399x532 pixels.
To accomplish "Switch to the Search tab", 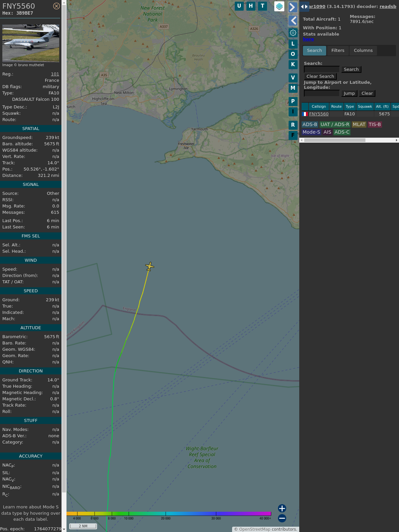I will [314, 51].
